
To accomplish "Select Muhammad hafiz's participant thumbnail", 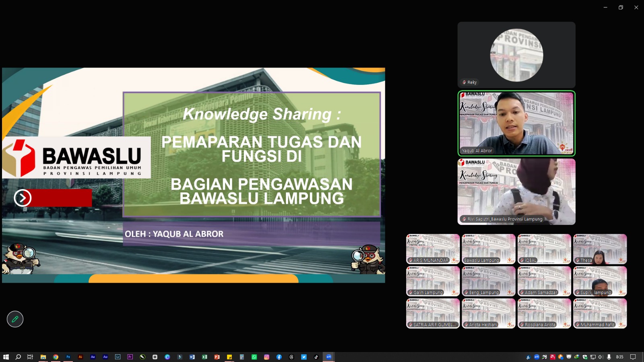I will point(600,313).
